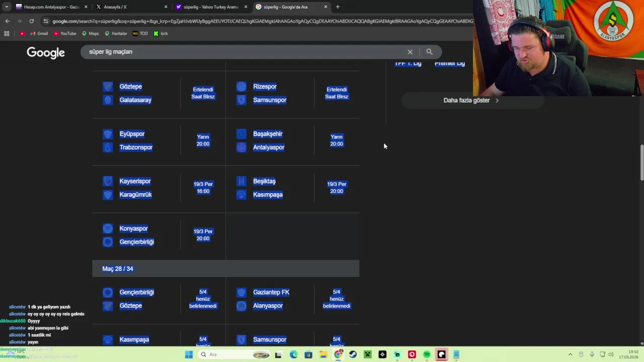
Task: Open the Eyüpspor vs Trabzonspor match
Action: [x=158, y=141]
